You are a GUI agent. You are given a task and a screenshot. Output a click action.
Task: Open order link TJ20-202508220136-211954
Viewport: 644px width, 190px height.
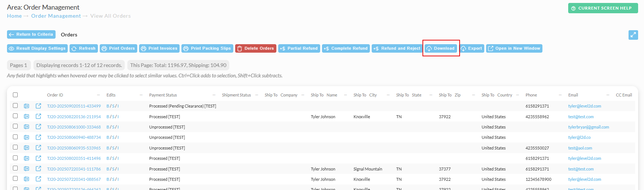(x=74, y=117)
